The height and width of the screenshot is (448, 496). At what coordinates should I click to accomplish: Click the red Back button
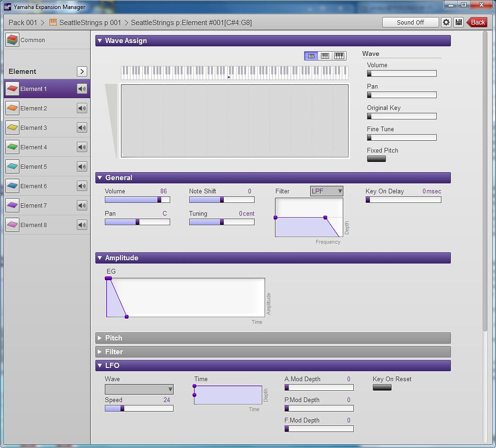point(477,22)
